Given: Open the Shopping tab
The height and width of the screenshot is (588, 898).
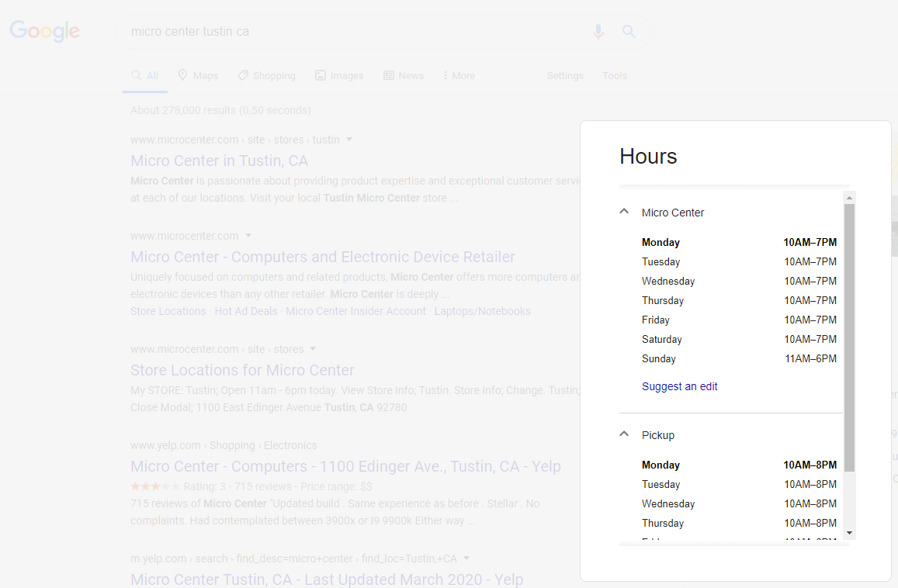Looking at the screenshot, I should click(267, 75).
